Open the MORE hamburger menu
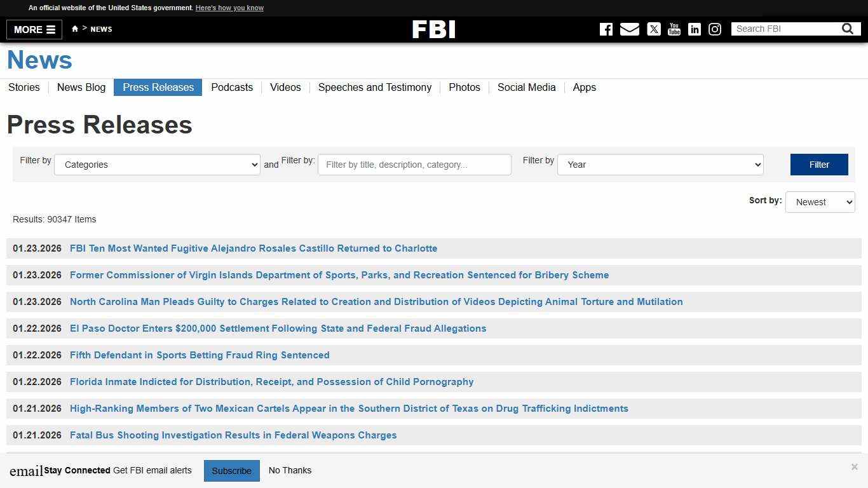The width and height of the screenshot is (868, 488). click(33, 29)
